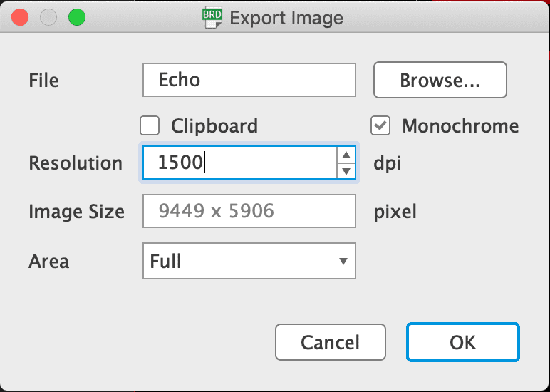Click the File name field containing Echo
Image resolution: width=550 pixels, height=392 pixels.
coord(249,80)
